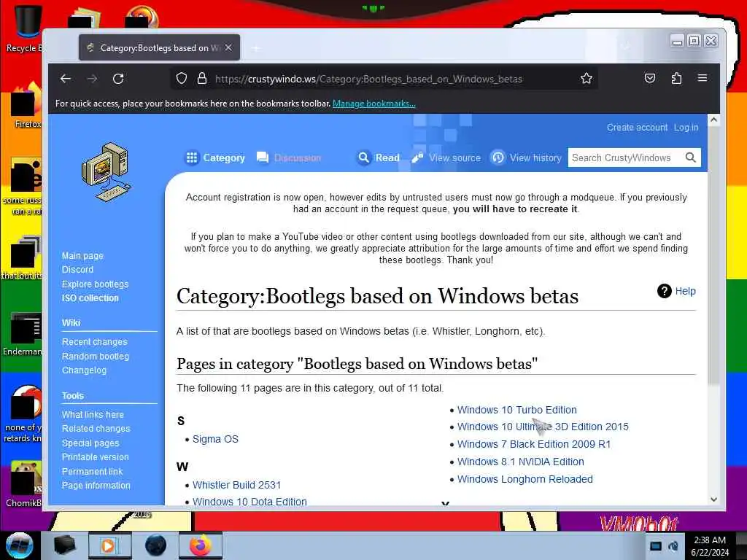Open the Sigma OS page link
The width and height of the screenshot is (747, 560).
(215, 439)
